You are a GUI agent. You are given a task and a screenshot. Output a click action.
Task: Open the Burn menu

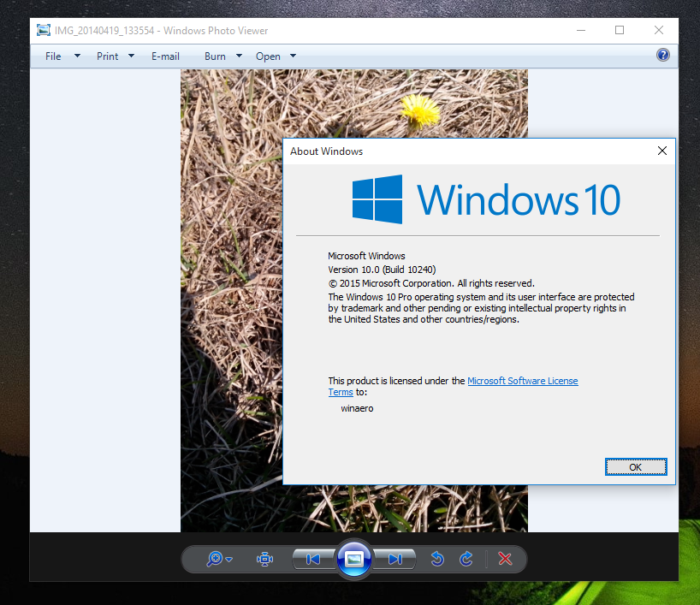pyautogui.click(x=215, y=56)
